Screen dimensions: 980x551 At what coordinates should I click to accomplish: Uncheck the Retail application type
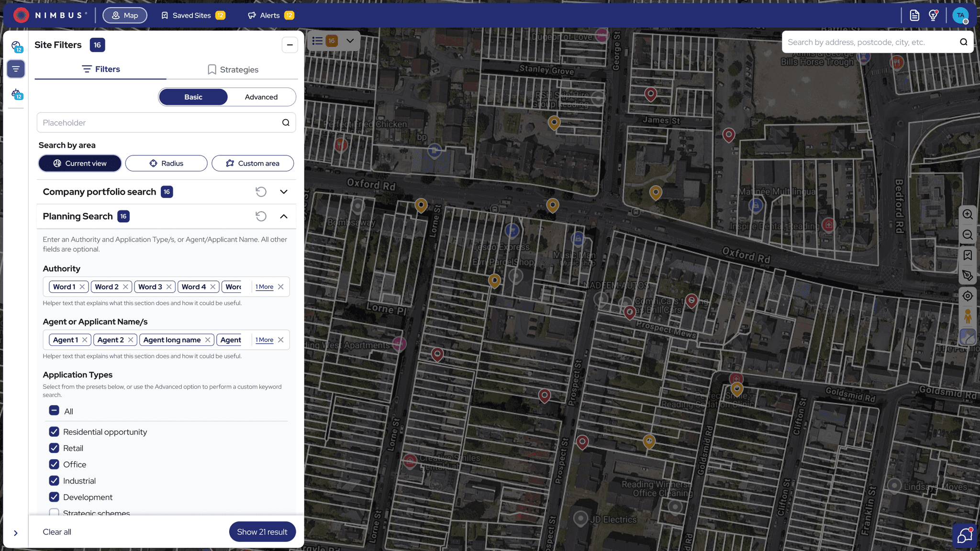pyautogui.click(x=54, y=448)
